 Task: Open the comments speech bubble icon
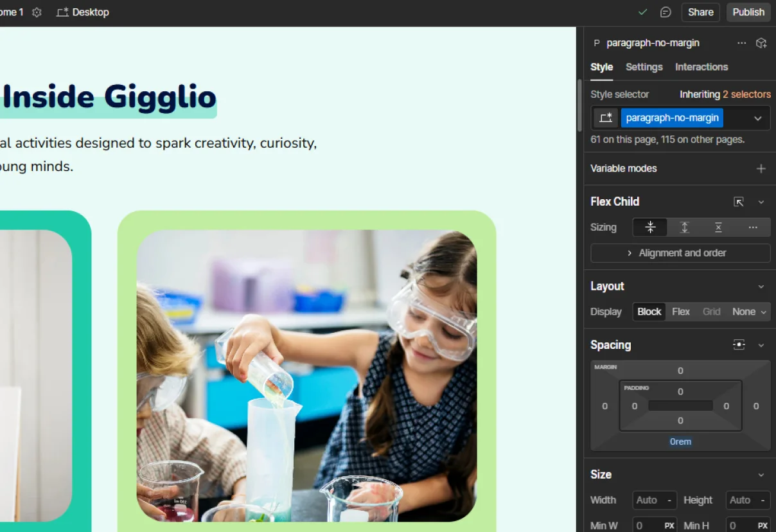click(x=666, y=12)
